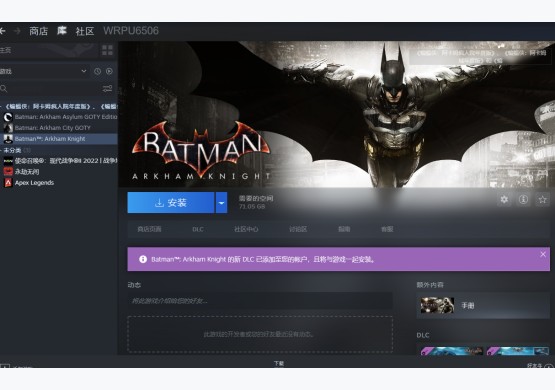The image size is (555, 390).
Task: Click the ready-to-play filter icon
Action: pyautogui.click(x=109, y=71)
